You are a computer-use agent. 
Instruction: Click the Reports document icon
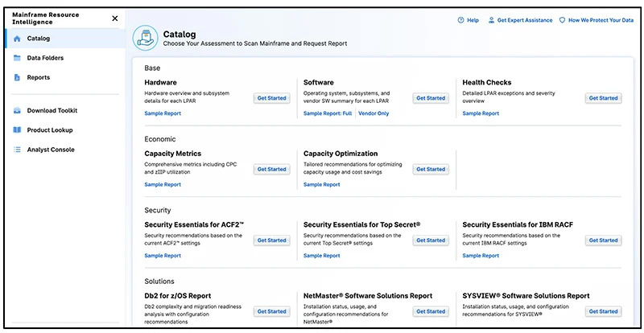pos(17,77)
